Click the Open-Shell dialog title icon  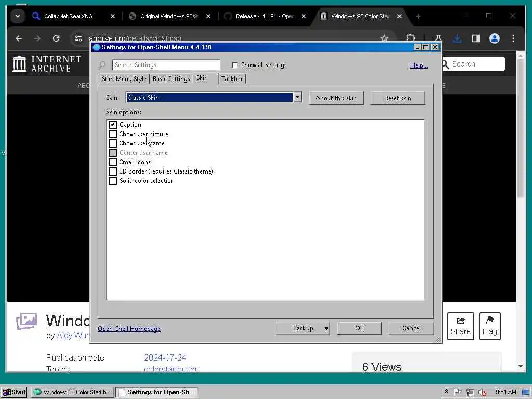click(96, 47)
